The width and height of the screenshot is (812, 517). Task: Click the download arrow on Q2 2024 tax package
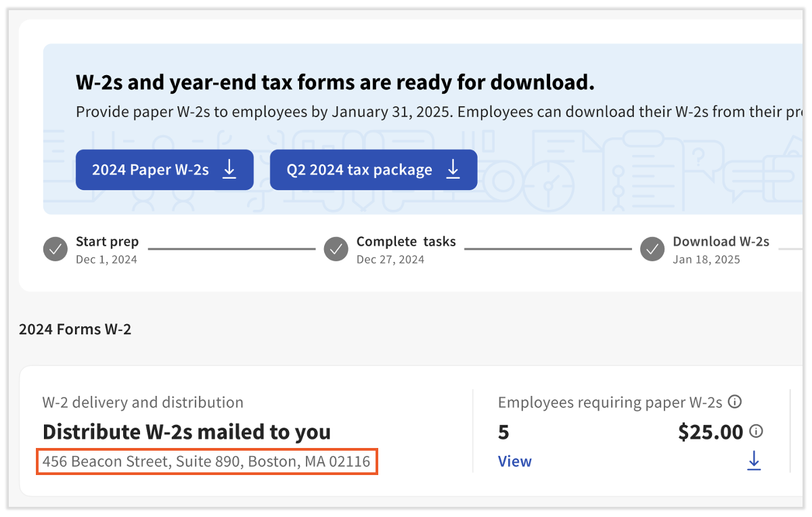point(453,169)
